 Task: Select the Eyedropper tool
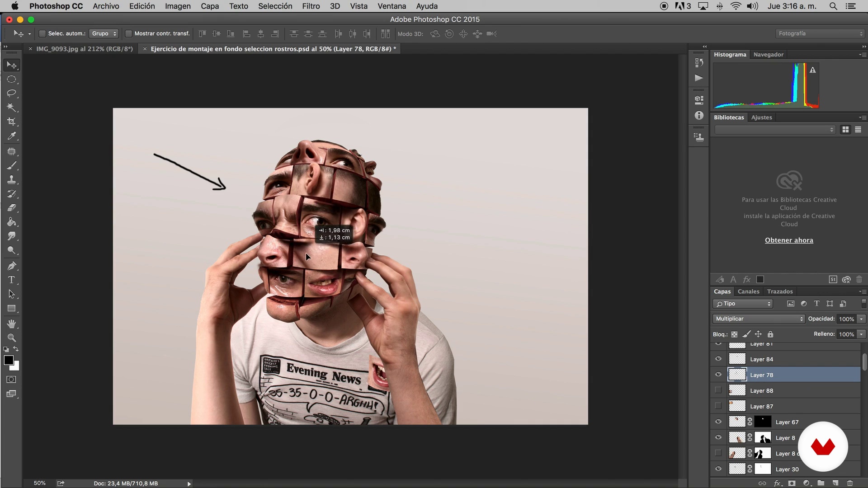tap(12, 136)
